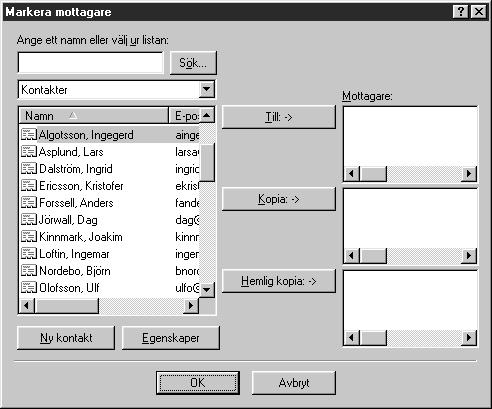Open Egenskaper for the selected contact

coord(171,338)
